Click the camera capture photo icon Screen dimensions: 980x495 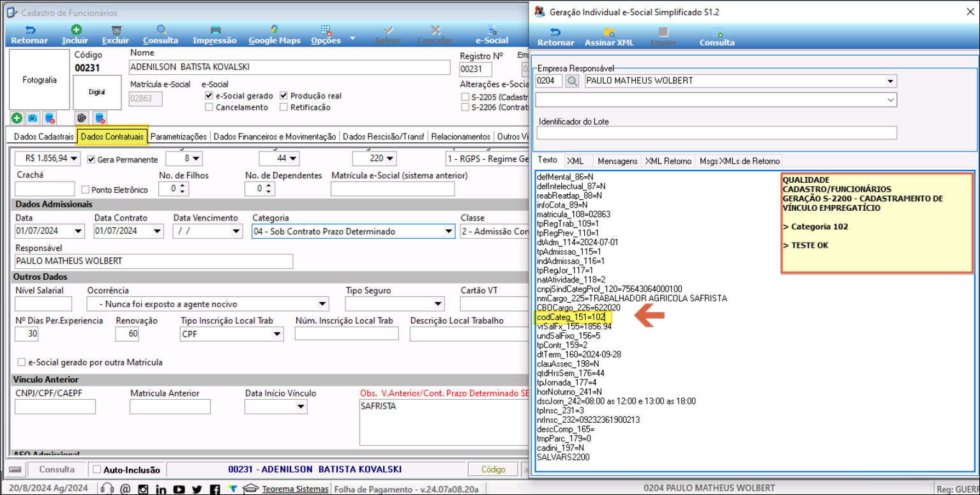pyautogui.click(x=33, y=118)
